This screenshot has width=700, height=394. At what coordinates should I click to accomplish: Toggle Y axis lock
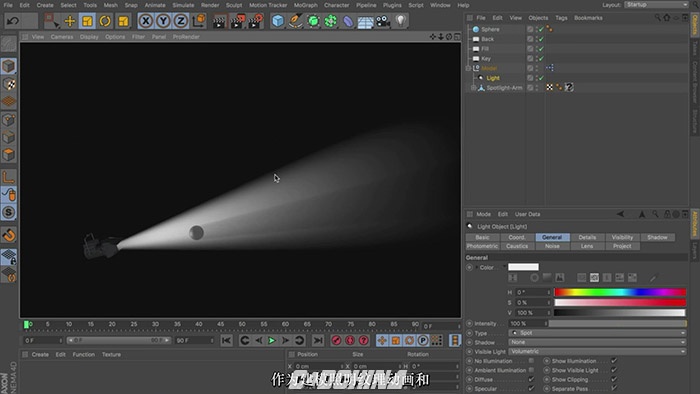coord(163,21)
